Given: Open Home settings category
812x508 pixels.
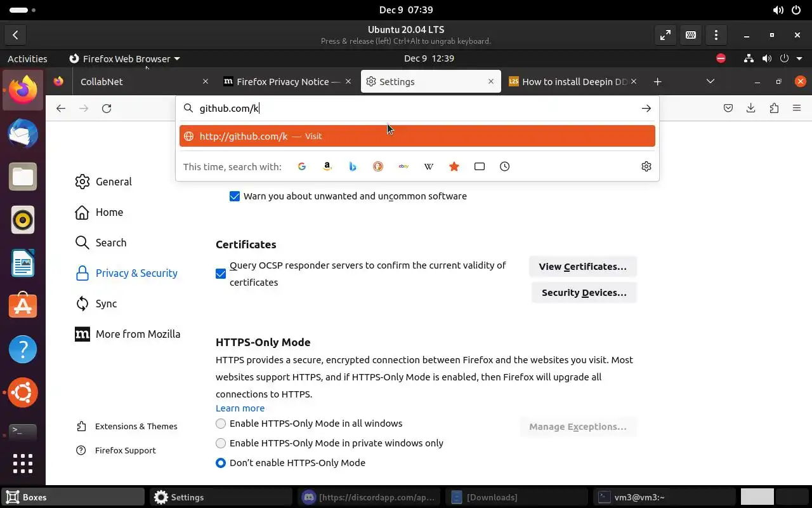Looking at the screenshot, I should coord(99,212).
